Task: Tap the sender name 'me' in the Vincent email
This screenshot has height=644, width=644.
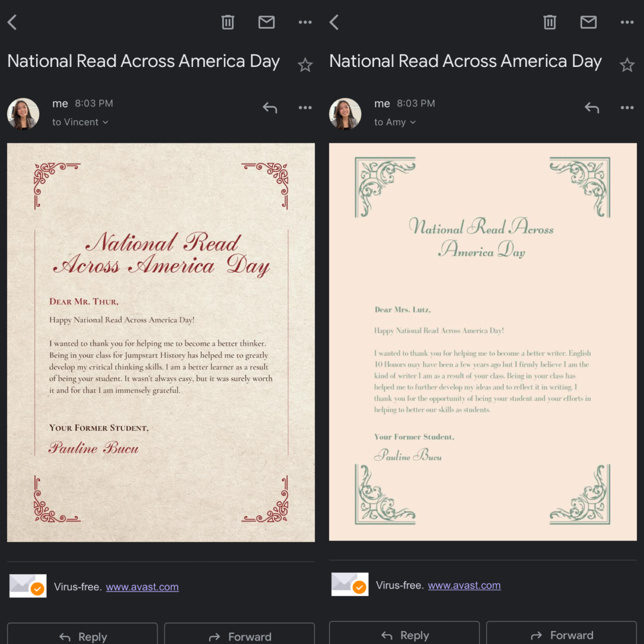Action: point(60,104)
